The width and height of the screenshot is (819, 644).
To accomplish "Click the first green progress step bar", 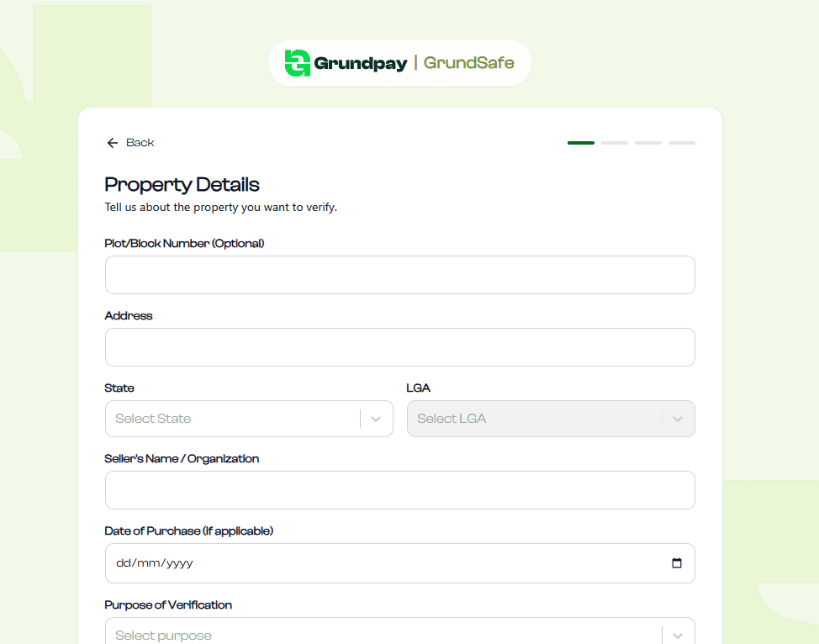I will pyautogui.click(x=580, y=143).
